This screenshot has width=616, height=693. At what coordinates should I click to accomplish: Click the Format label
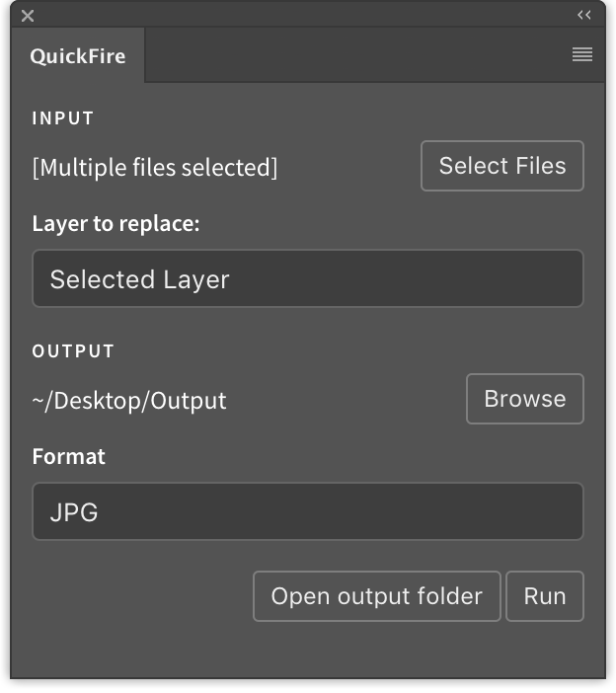coord(68,456)
